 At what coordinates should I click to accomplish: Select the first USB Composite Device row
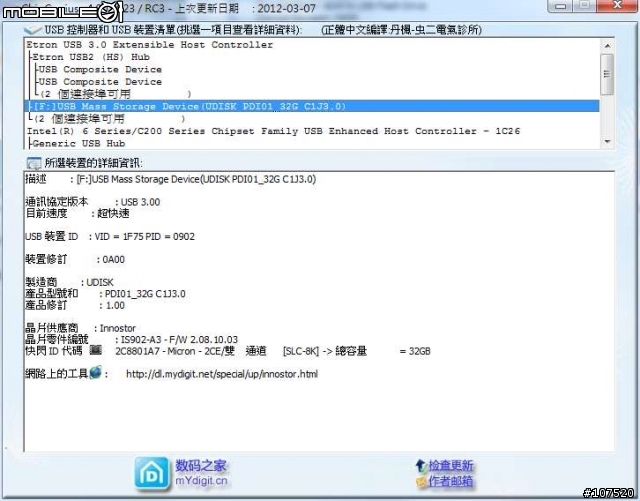click(x=100, y=69)
